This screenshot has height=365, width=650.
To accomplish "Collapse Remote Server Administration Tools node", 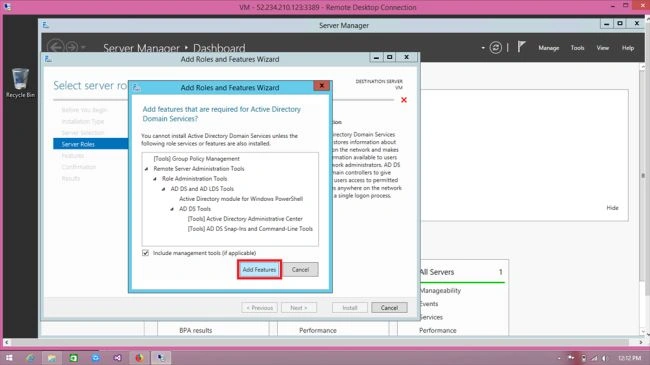I will [x=146, y=169].
